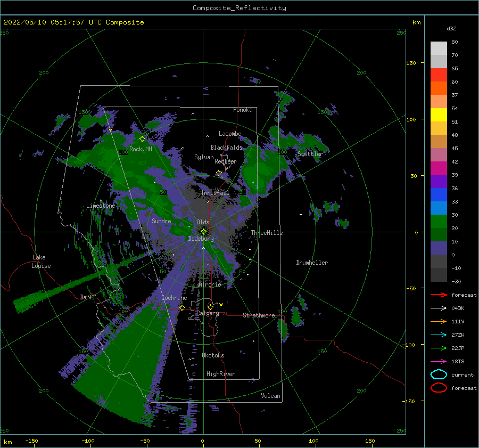Click the cyan 27ZW arrow icon

tap(439, 335)
